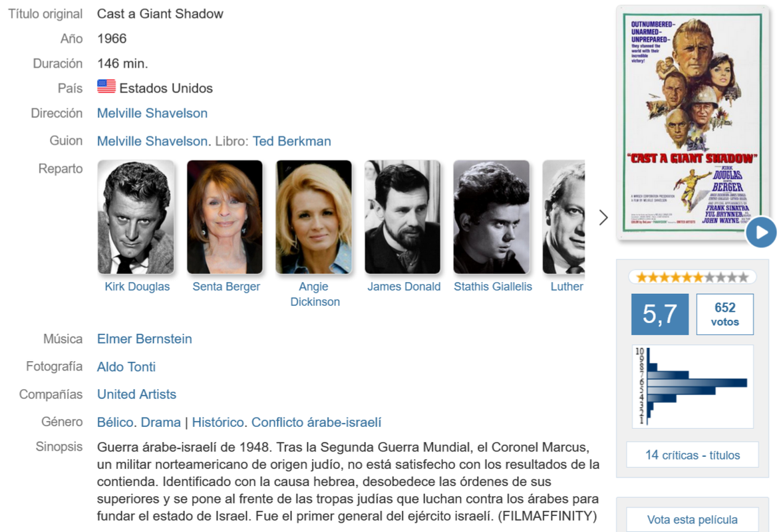
Task: Open director Melville Shavelson link
Action: tap(152, 113)
